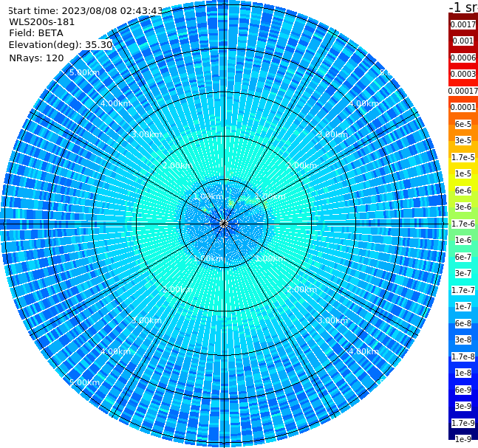
Task: Click the 2.00km range label in lower-left quadrant
Action: (x=178, y=289)
